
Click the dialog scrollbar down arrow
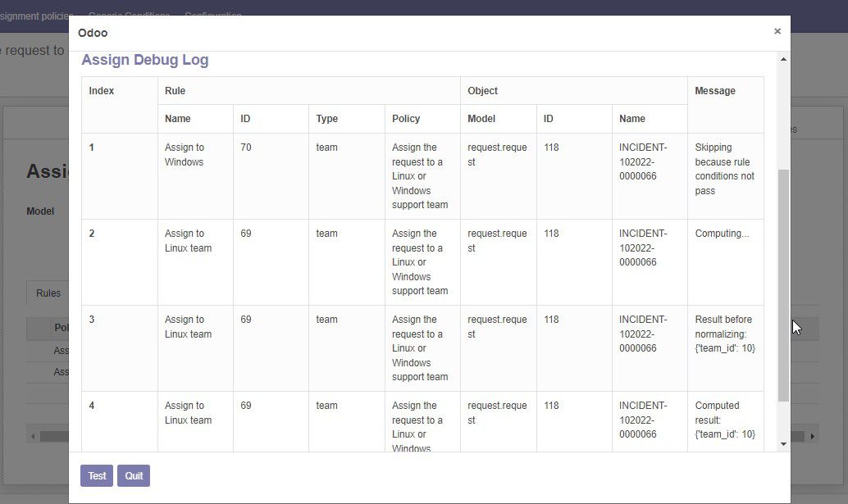click(783, 444)
